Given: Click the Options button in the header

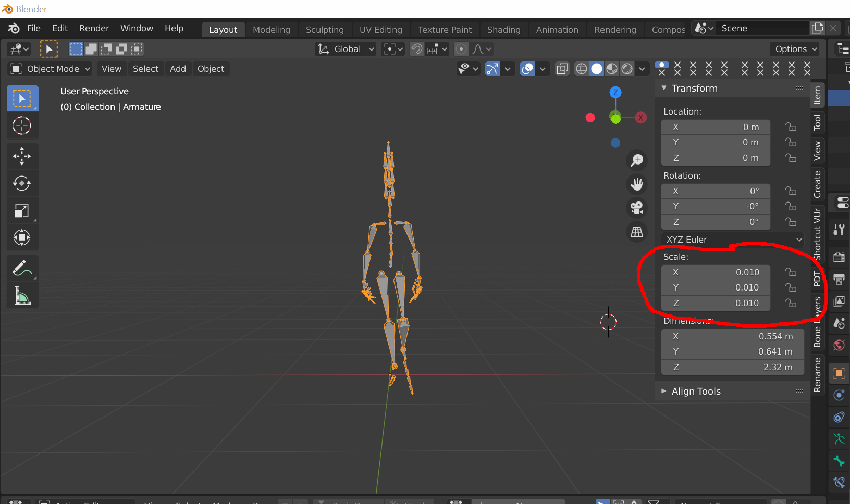Looking at the screenshot, I should coord(793,48).
